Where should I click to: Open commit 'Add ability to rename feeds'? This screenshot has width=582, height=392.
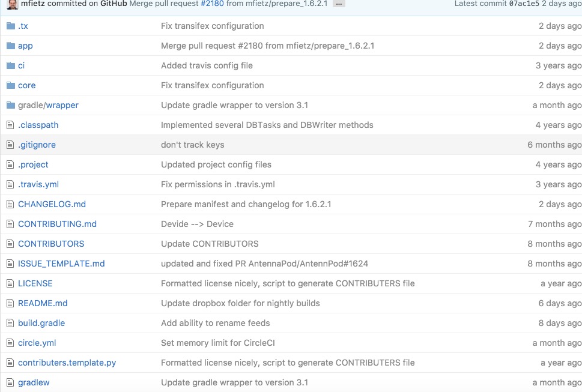click(x=215, y=323)
